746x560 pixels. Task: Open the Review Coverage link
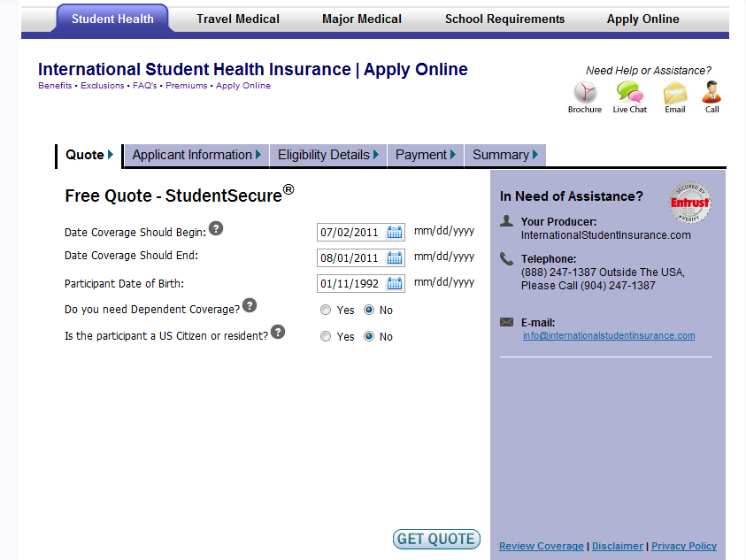pos(542,546)
